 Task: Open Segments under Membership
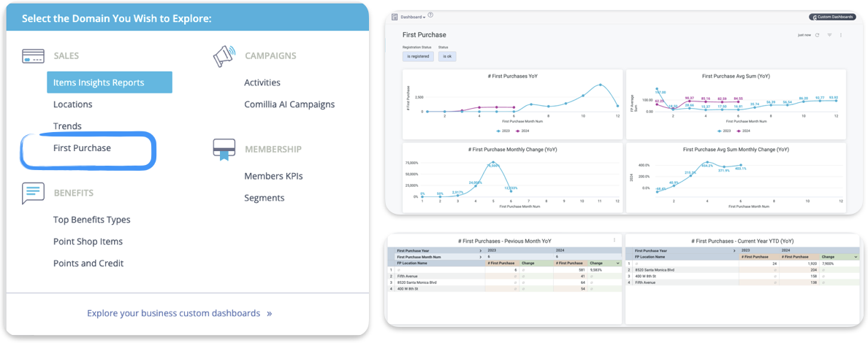point(264,198)
